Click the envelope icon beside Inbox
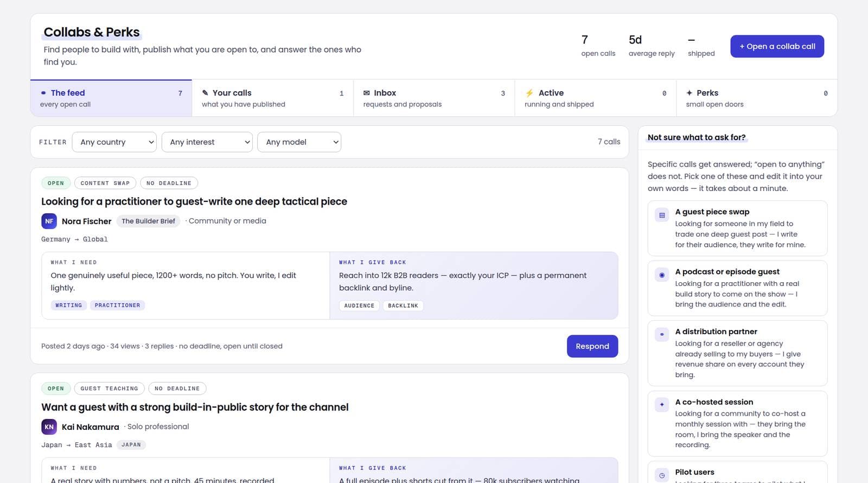The image size is (868, 483). [367, 93]
